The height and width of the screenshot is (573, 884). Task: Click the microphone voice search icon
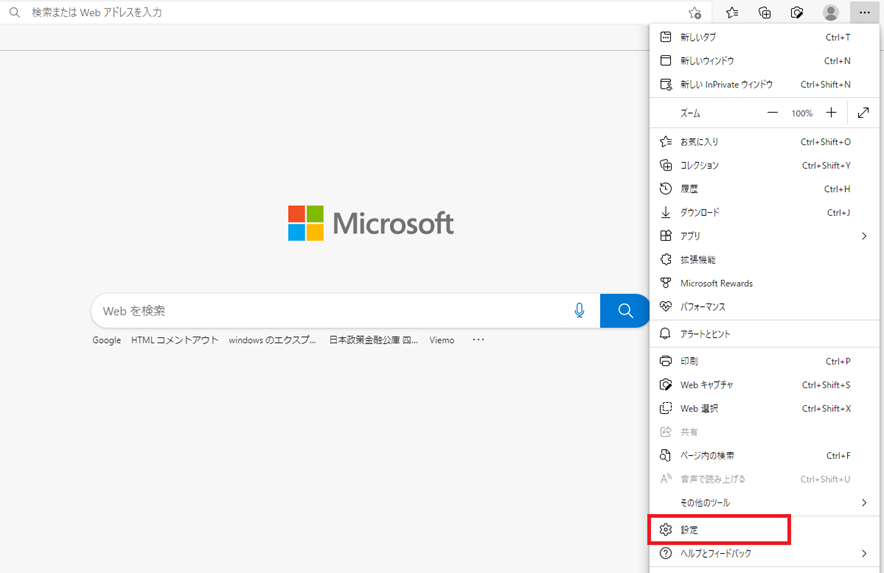pos(579,310)
